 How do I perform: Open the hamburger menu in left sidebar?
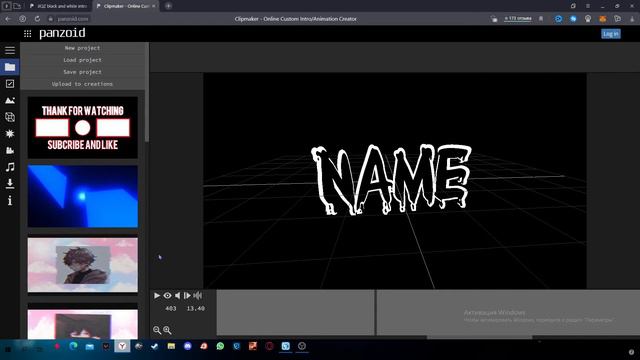tap(10, 50)
